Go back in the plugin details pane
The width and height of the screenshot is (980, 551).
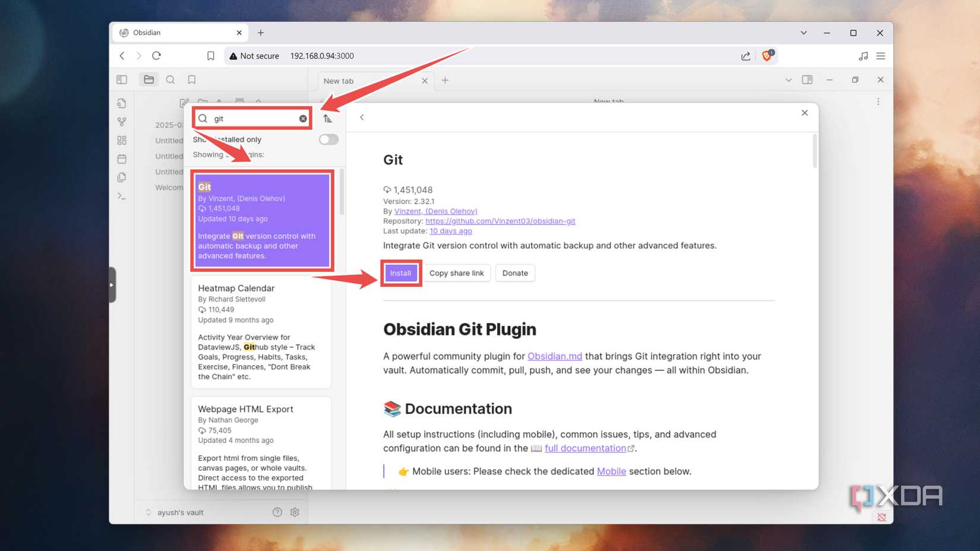[362, 118]
